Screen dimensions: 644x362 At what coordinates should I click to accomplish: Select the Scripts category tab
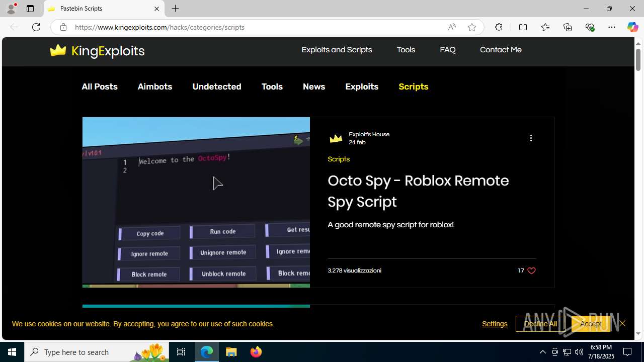(414, 86)
